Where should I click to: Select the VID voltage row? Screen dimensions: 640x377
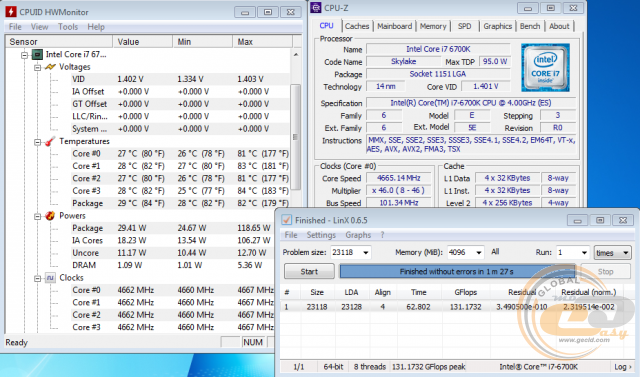(180, 79)
